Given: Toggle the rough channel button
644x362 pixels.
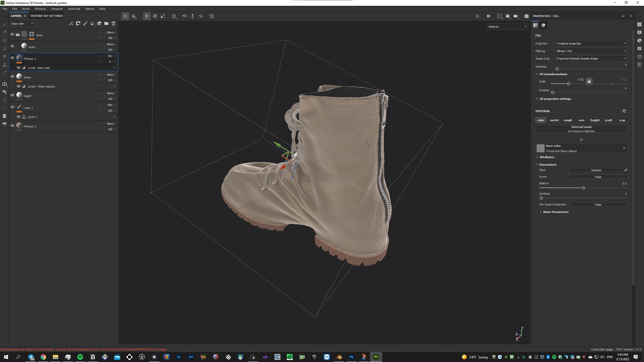Looking at the screenshot, I should click(x=568, y=120).
